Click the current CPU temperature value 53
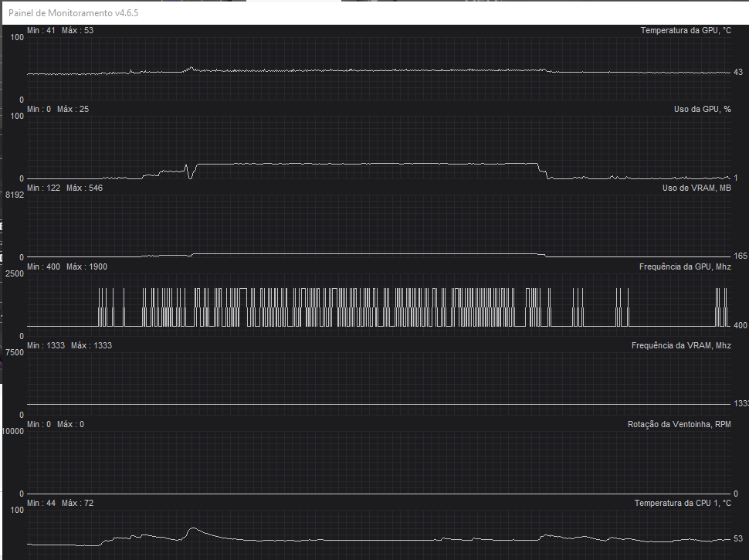Screen dimensions: 749x560 click(x=738, y=538)
